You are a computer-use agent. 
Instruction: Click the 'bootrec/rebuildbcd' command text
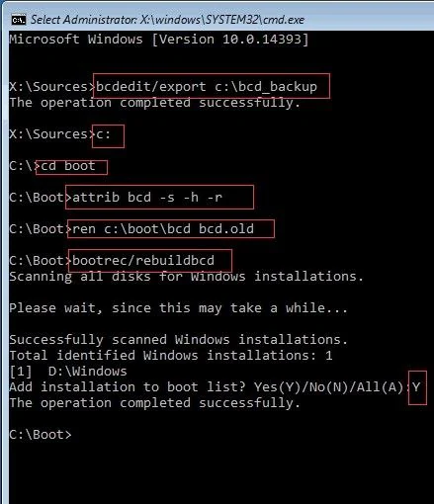143,260
